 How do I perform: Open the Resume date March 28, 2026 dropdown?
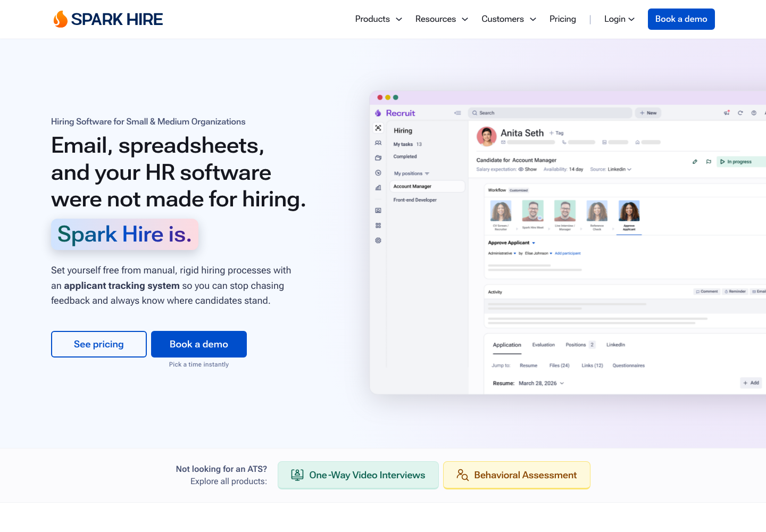[x=542, y=383]
